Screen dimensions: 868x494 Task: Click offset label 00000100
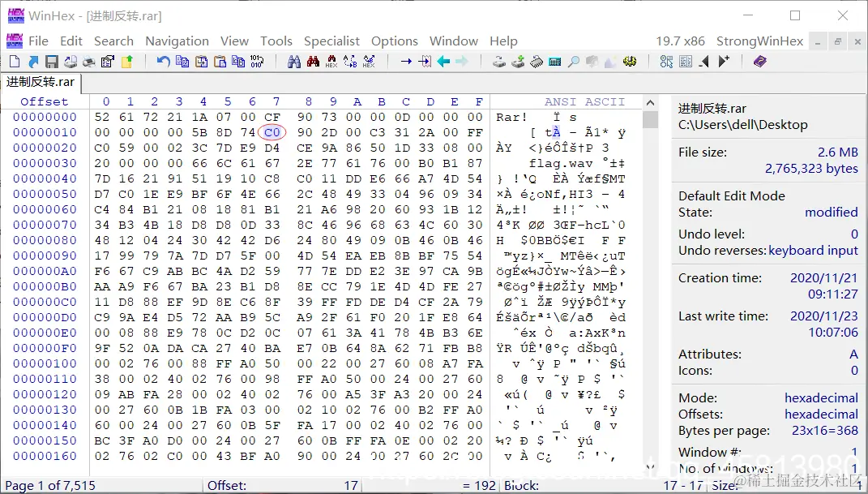pyautogui.click(x=45, y=363)
